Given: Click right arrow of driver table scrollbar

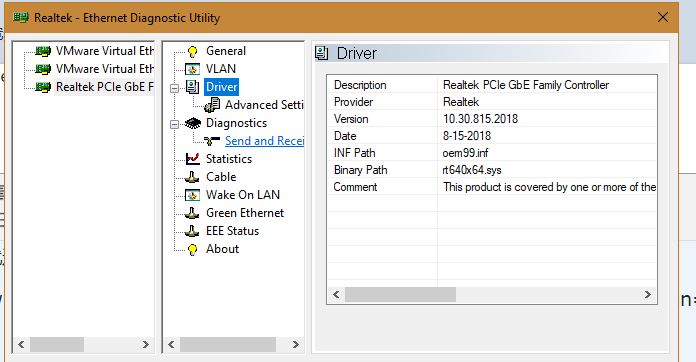Looking at the screenshot, I should coord(648,295).
